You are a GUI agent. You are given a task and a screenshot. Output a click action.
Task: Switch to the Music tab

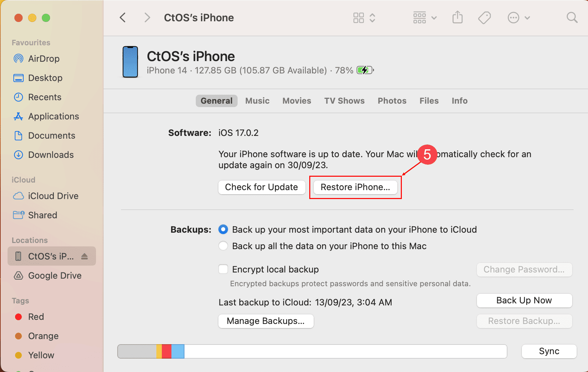point(257,101)
